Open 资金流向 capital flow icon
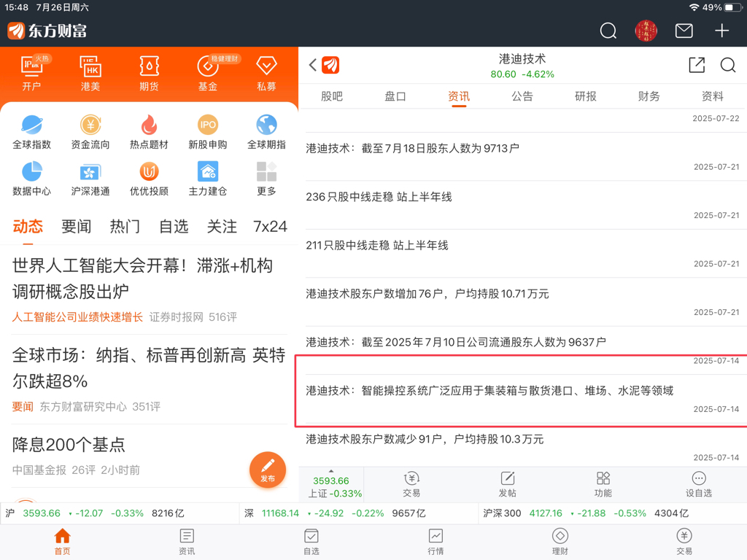 (90, 132)
